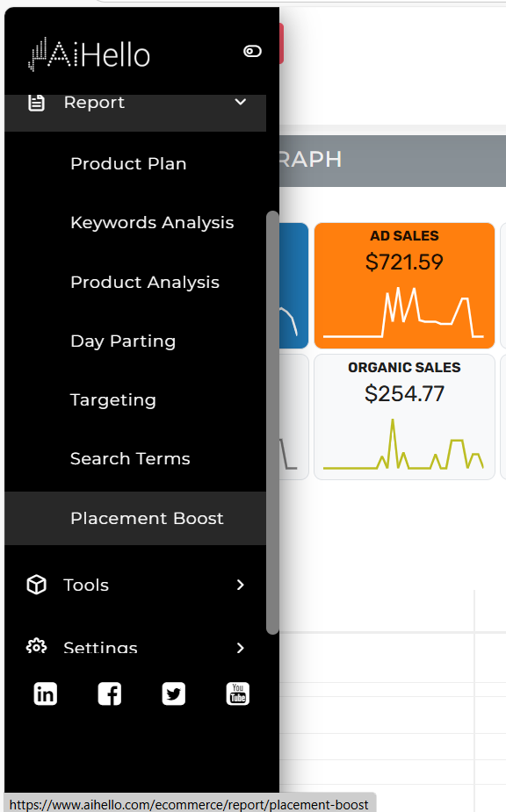
Task: Click the AiHello logo
Action: tap(89, 54)
